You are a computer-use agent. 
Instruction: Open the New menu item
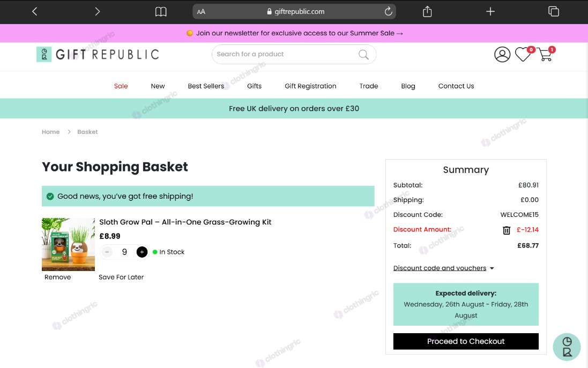coord(158,86)
